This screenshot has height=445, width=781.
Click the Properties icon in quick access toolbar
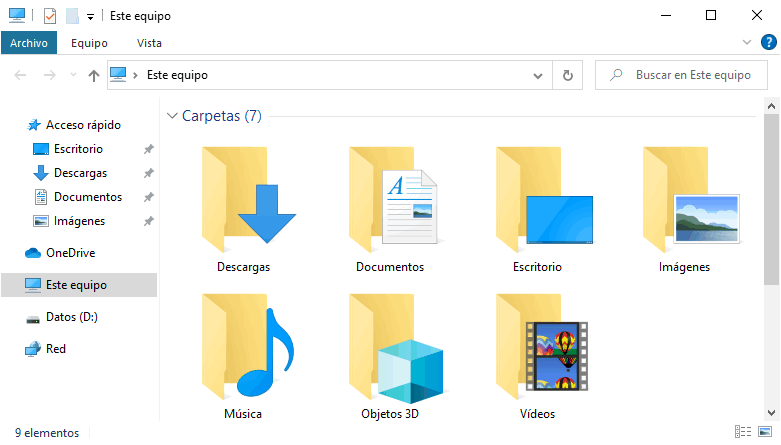(50, 16)
